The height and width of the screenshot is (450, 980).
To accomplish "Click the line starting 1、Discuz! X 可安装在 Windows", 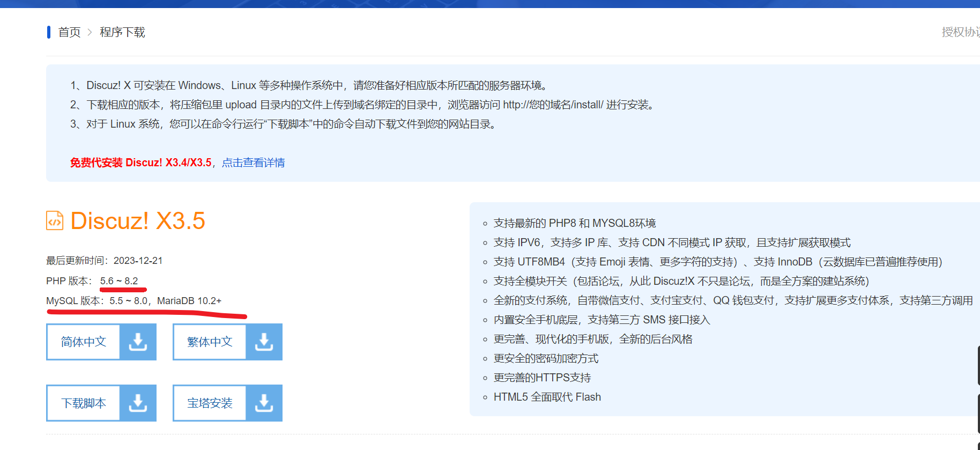I will point(309,85).
